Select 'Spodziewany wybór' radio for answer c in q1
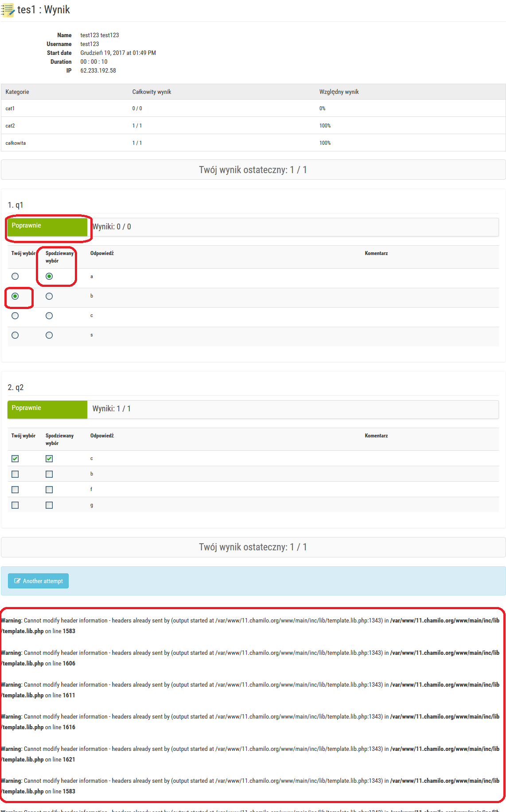Image resolution: width=506 pixels, height=812 pixels. (x=49, y=316)
